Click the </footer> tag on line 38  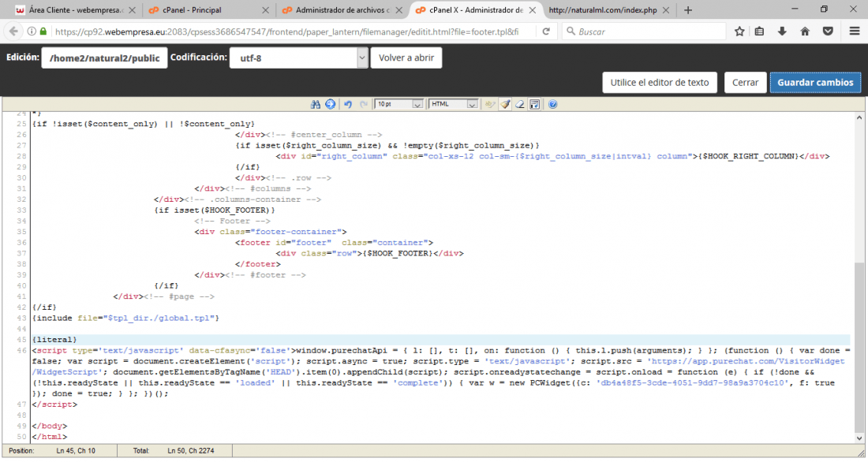click(x=257, y=264)
